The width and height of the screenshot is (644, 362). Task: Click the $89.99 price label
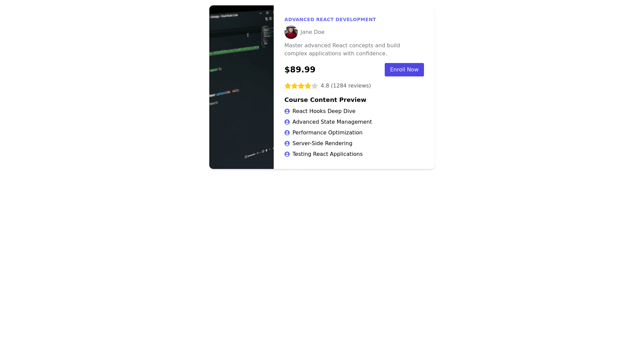coord(300,70)
